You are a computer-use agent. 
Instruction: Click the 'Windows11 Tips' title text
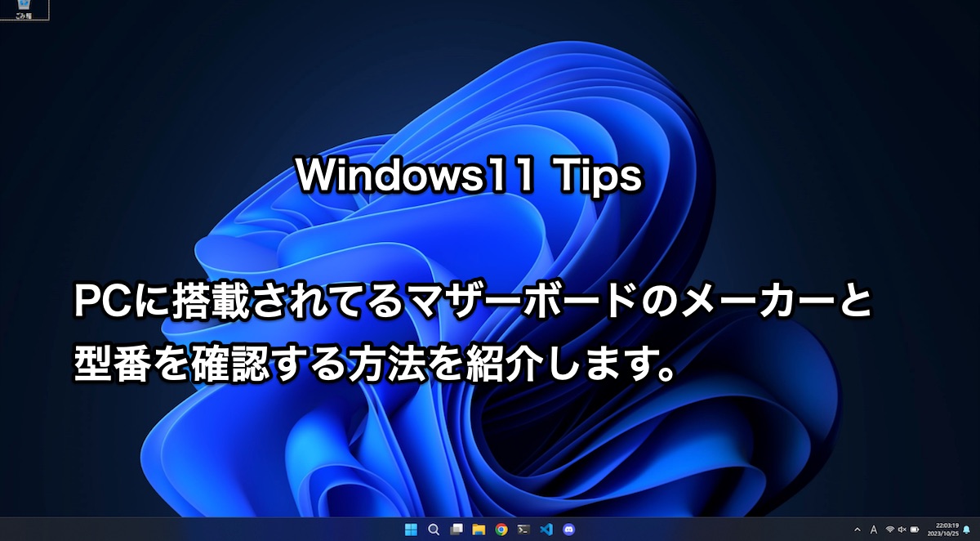tap(469, 176)
